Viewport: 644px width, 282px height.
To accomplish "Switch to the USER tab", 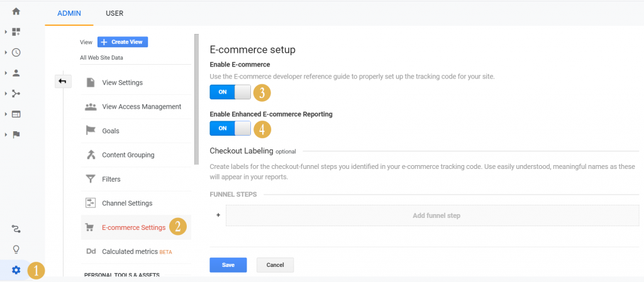I will point(114,13).
